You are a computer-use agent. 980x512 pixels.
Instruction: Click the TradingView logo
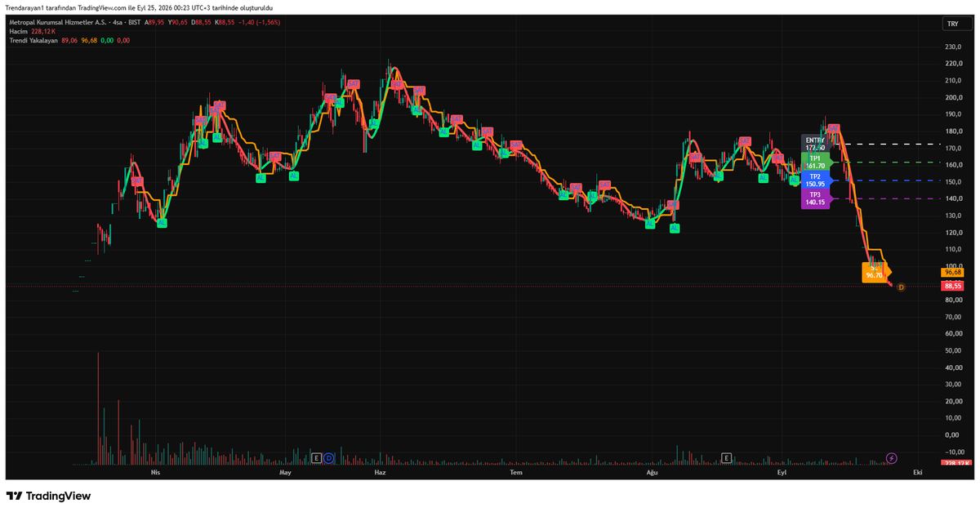[48, 496]
